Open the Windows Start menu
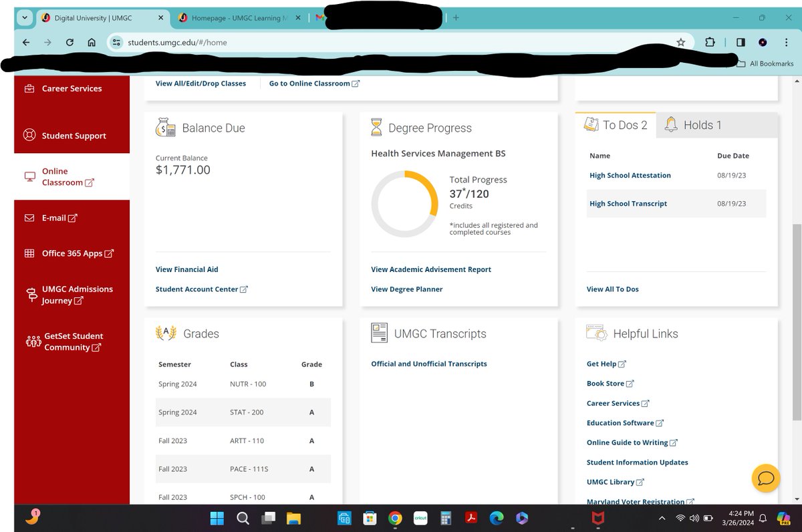The height and width of the screenshot is (532, 802). [217, 518]
